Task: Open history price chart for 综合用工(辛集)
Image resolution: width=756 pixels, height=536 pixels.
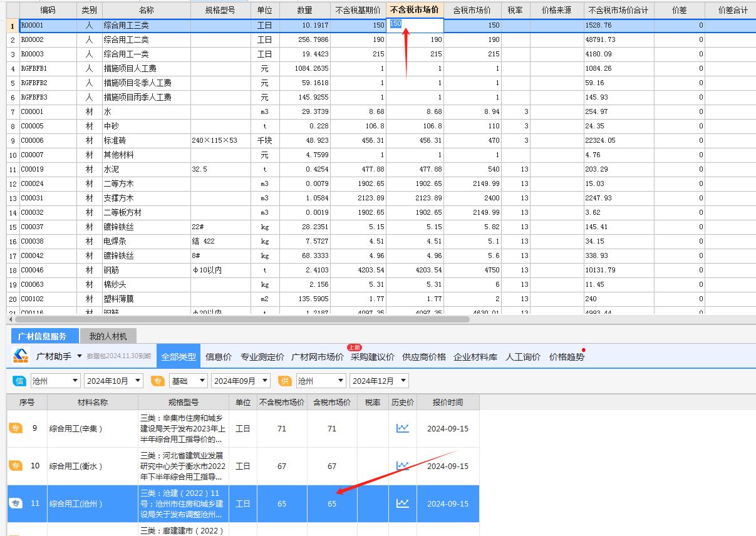Action: click(402, 428)
